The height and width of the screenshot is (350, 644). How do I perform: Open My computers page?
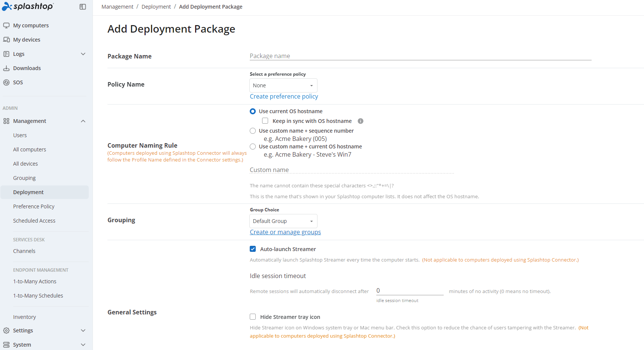coord(31,25)
